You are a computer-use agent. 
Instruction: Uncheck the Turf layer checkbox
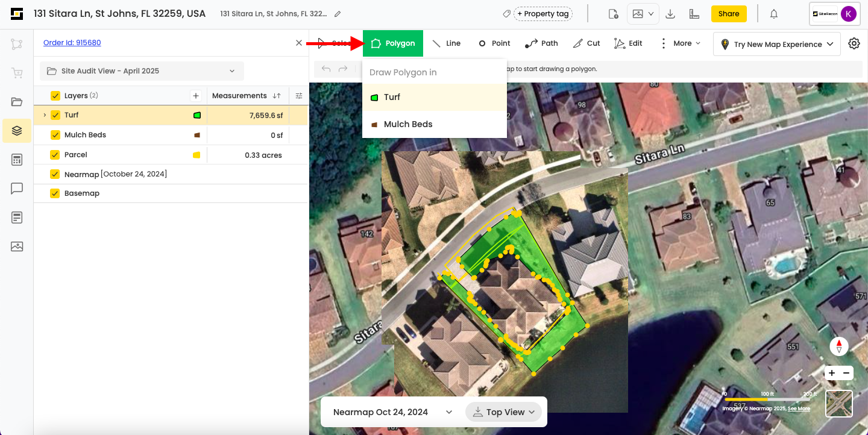pos(55,115)
